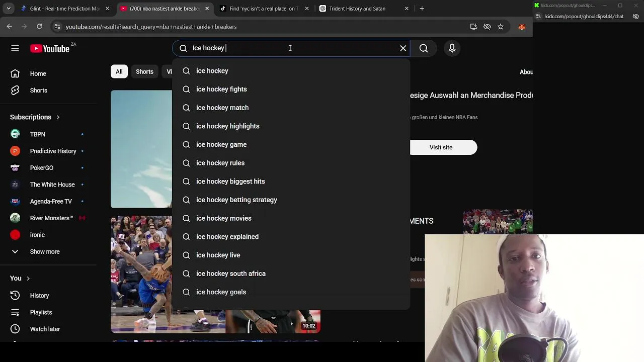Click eye-slash icon in kick popout
The width and height of the screenshot is (644, 362).
636,16
